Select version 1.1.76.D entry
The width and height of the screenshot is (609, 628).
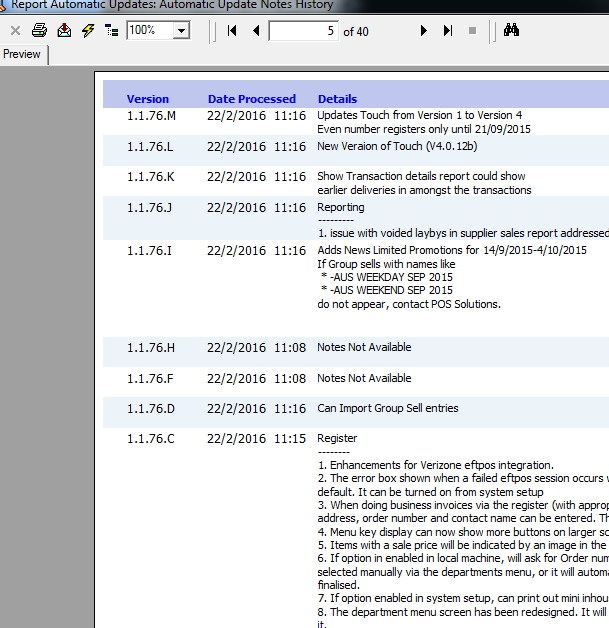151,409
